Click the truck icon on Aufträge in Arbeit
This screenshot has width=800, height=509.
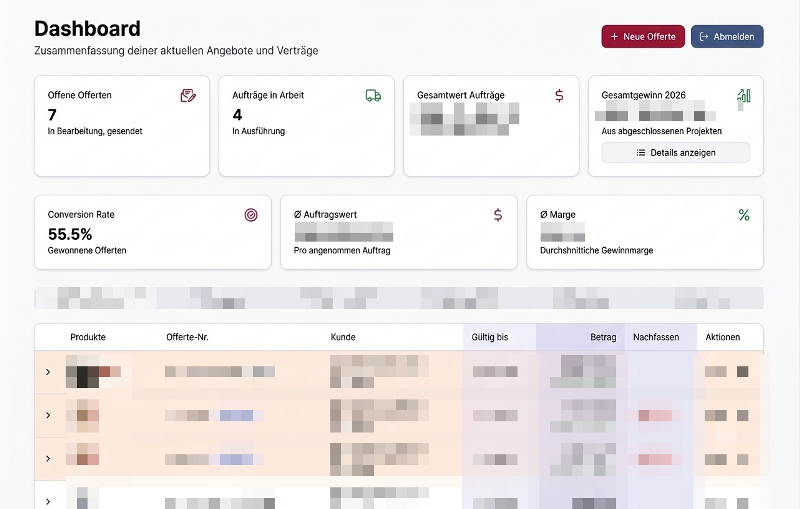pos(373,95)
